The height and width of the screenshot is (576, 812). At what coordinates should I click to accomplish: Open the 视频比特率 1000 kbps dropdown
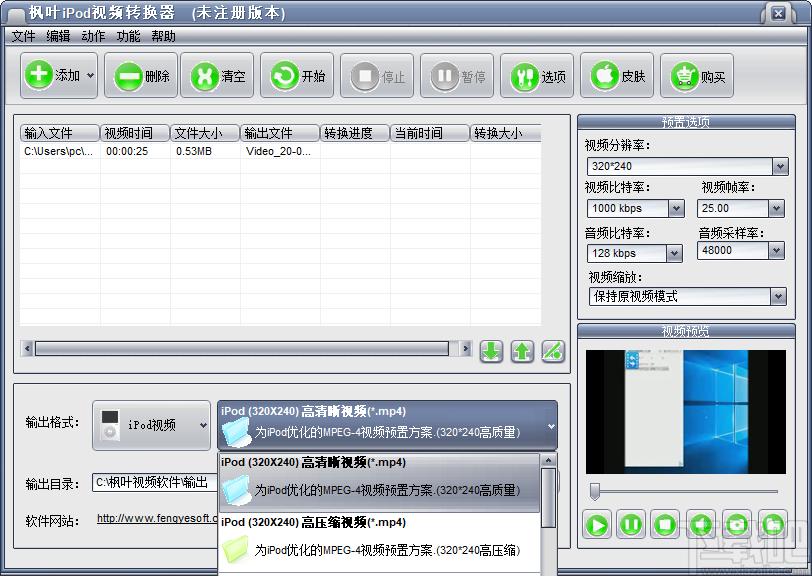click(676, 209)
